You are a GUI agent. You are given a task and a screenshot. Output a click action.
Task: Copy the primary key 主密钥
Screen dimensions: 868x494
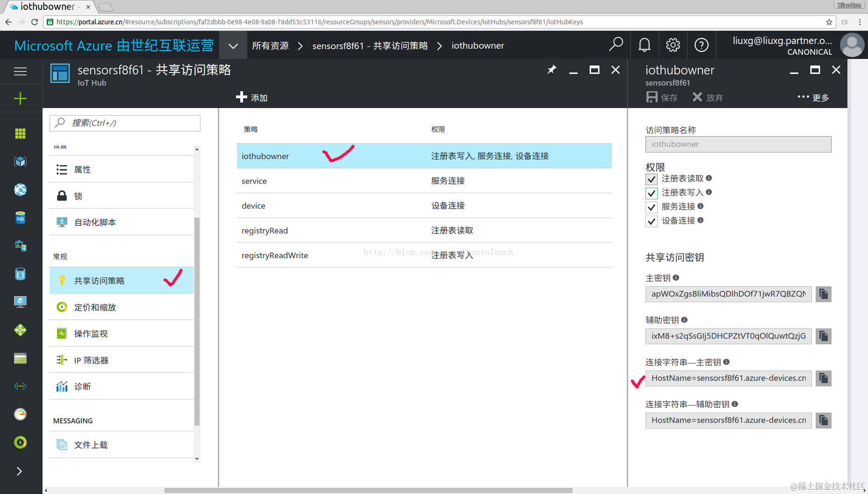click(824, 294)
